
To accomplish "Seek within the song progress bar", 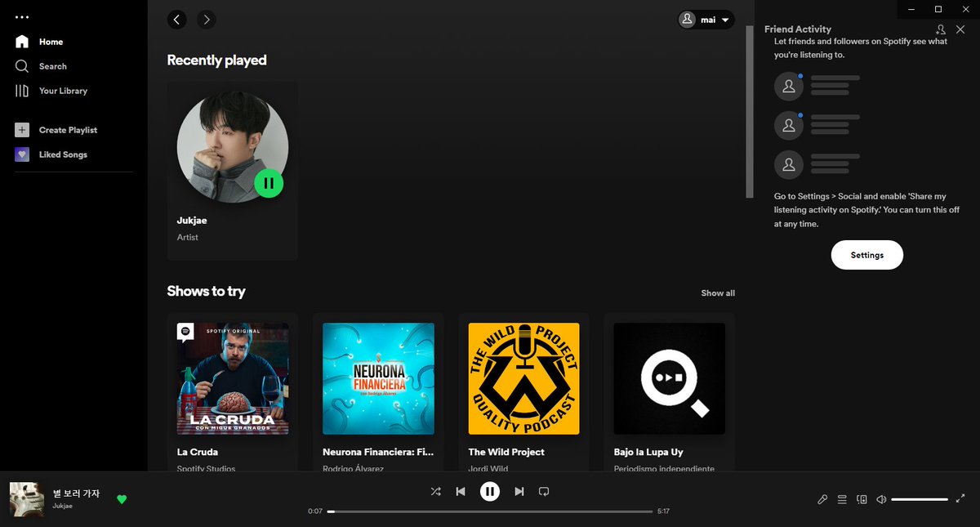I will [490, 511].
